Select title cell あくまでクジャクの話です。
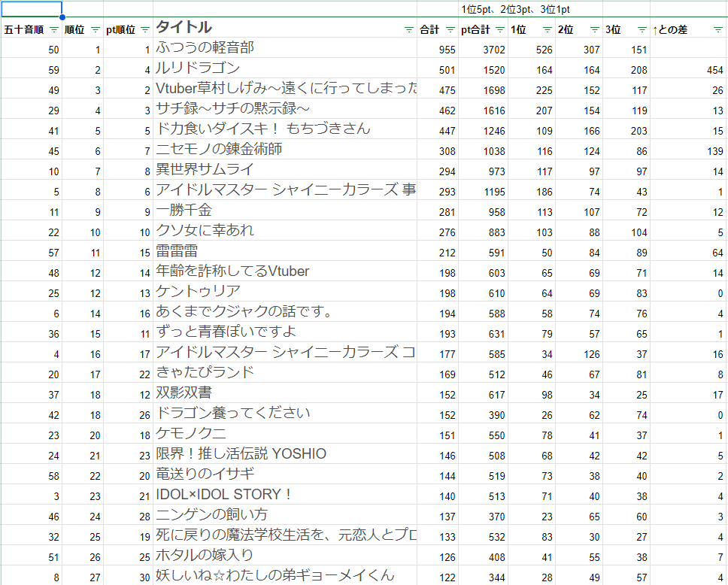Image resolution: width=728 pixels, height=585 pixels. 284,312
